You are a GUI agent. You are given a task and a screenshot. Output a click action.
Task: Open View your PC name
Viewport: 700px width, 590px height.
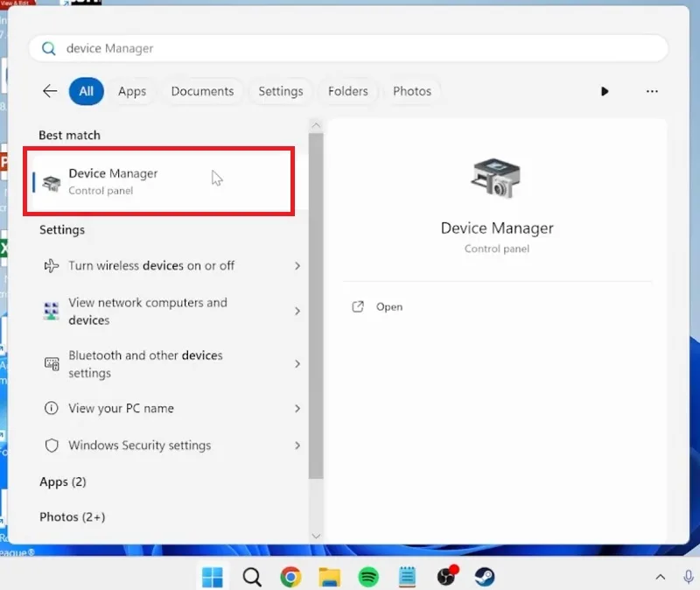(x=170, y=408)
